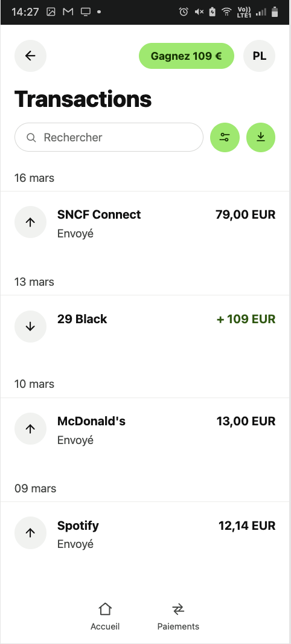Tap the Gmail notification icon

tap(68, 12)
